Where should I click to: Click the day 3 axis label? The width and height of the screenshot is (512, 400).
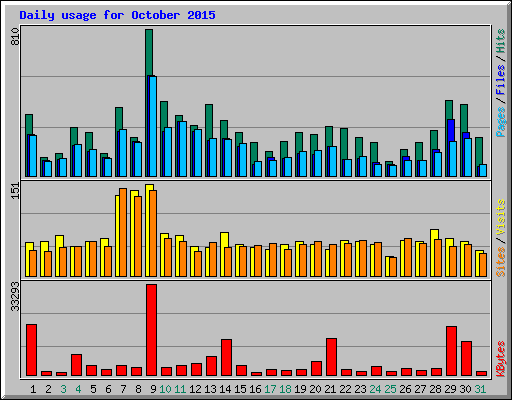point(63,389)
